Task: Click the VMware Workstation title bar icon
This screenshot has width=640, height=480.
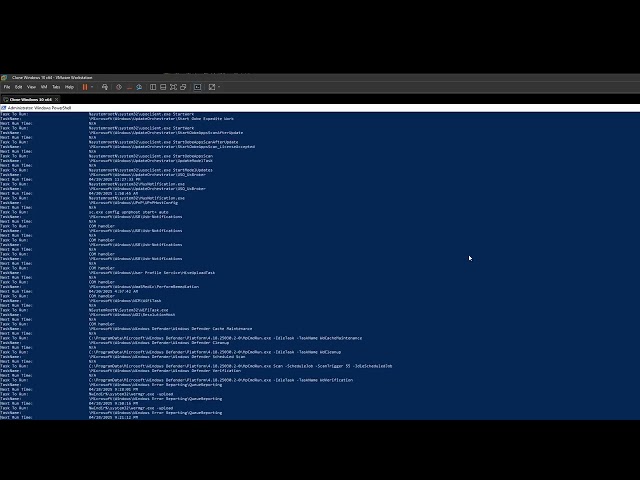Action: 4,78
